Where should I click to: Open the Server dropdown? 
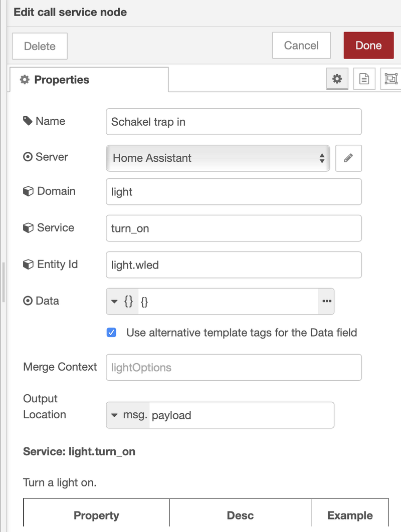218,158
